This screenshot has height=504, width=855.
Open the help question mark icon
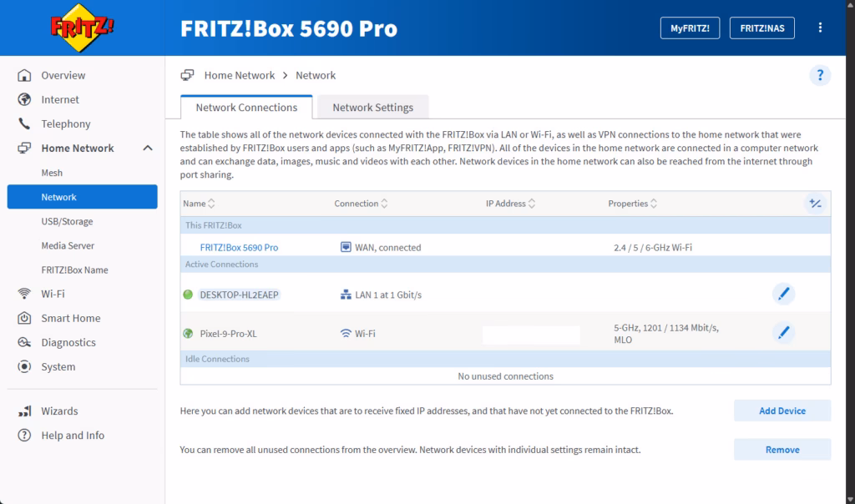tap(820, 76)
